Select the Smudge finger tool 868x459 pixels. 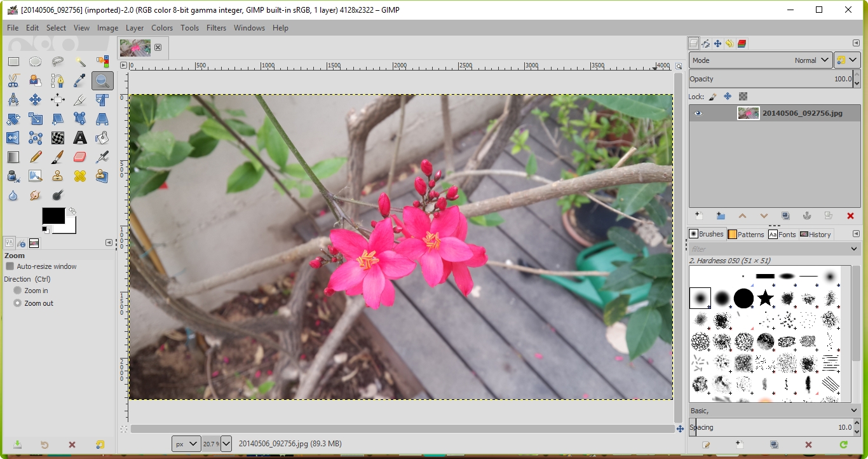tap(36, 195)
